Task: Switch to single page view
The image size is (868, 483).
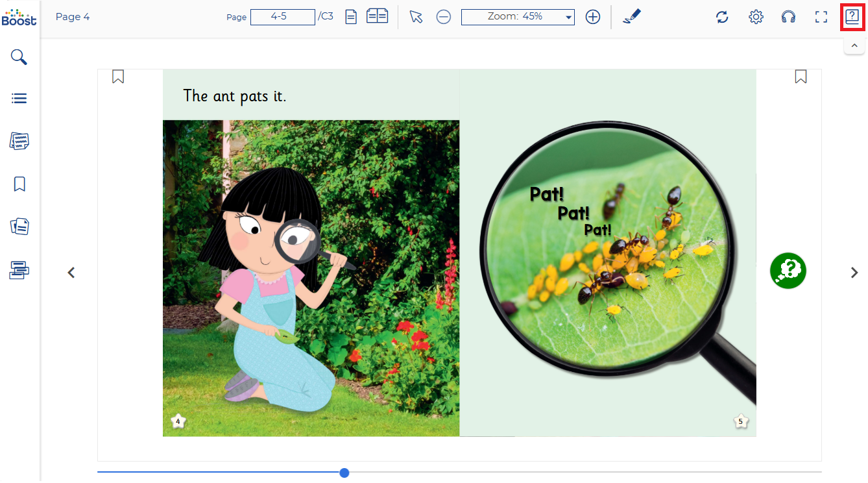Action: [x=351, y=17]
